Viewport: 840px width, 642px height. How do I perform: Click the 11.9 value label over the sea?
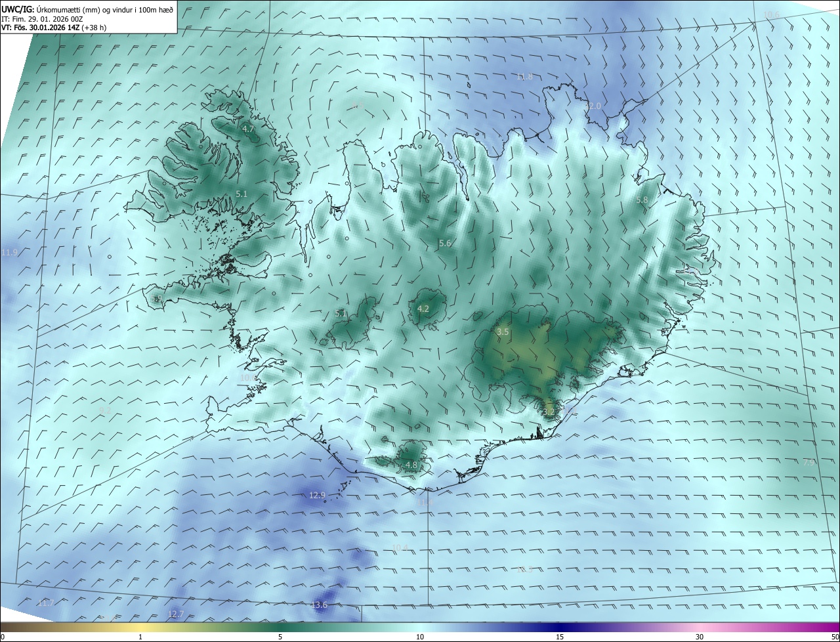click(10, 253)
